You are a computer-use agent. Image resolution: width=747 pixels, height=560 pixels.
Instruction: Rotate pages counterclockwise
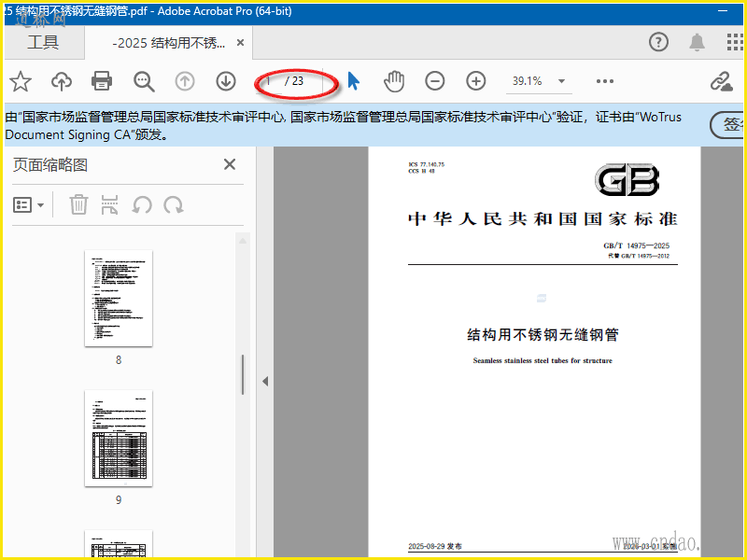click(142, 205)
